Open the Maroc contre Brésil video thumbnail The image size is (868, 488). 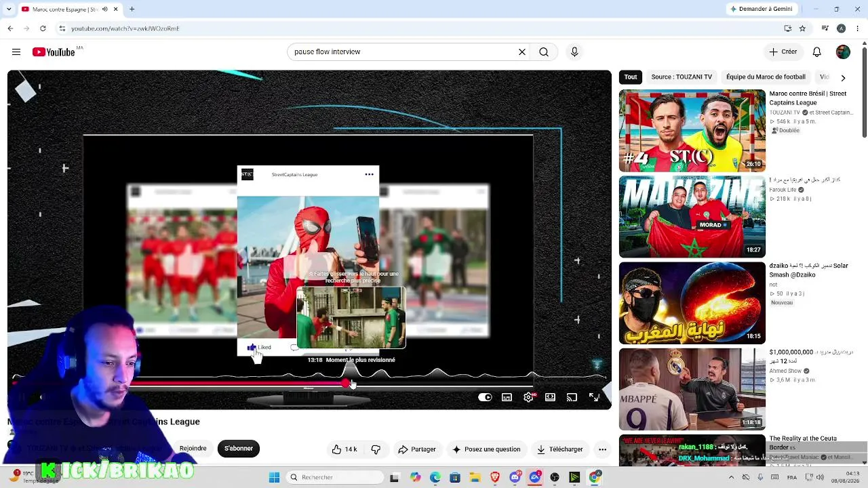click(x=692, y=131)
